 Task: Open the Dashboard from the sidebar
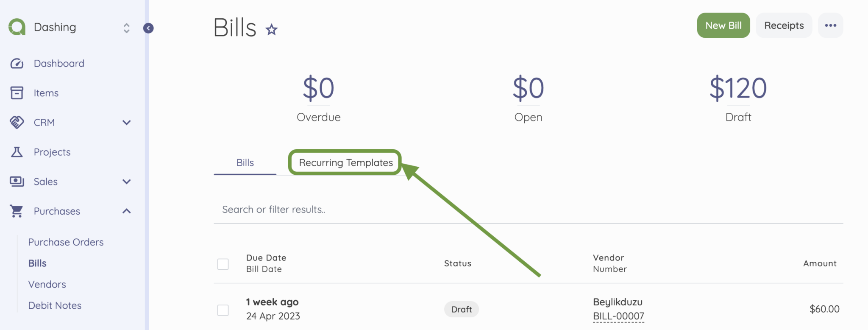58,63
